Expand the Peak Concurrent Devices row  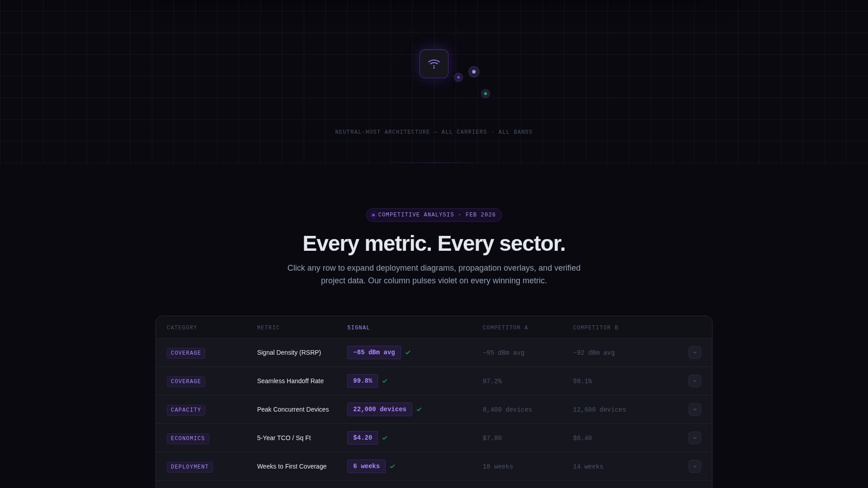pos(694,409)
